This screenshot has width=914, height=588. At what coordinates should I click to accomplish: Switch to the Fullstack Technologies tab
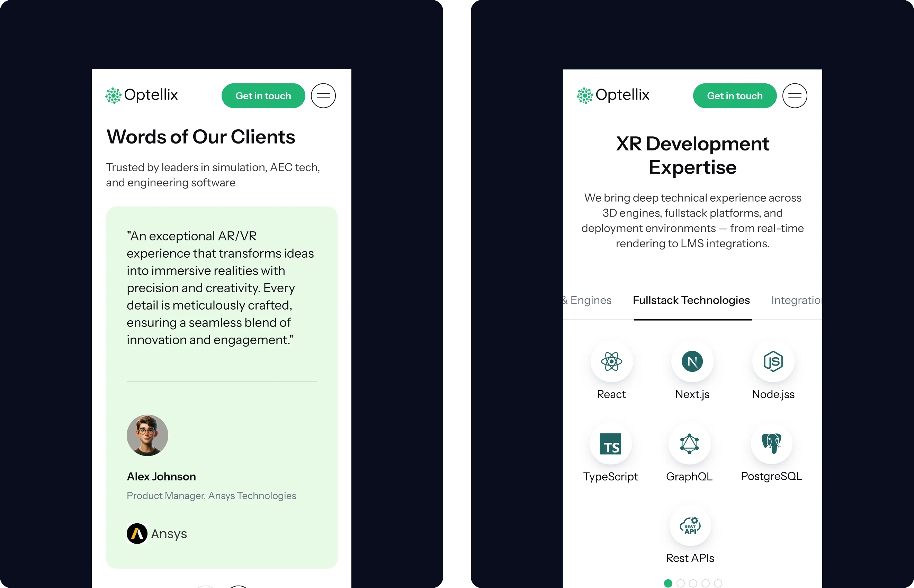pyautogui.click(x=691, y=300)
